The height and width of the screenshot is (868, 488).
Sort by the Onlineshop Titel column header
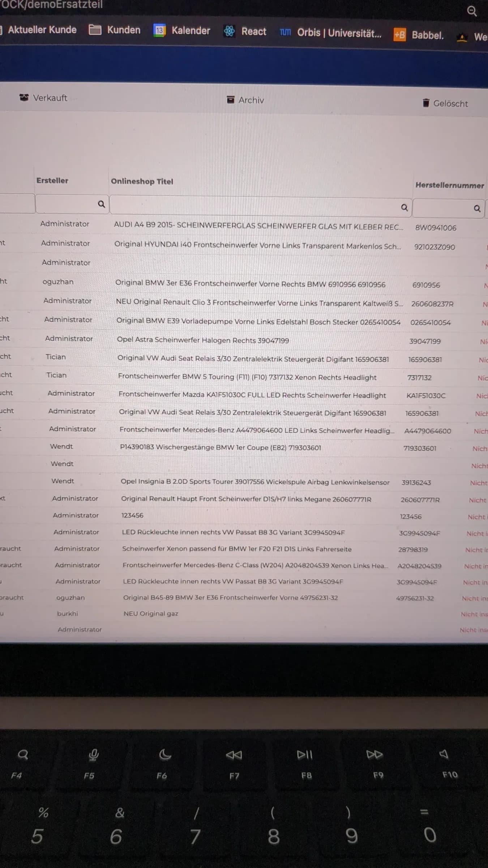(x=142, y=182)
